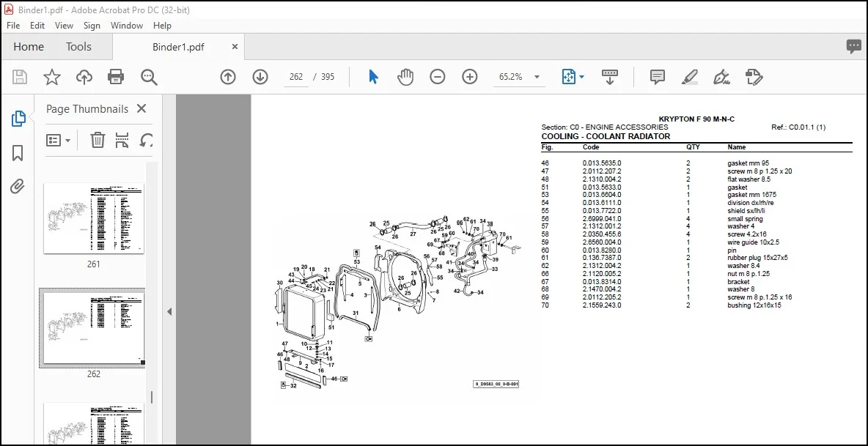Click 'nut m 8 p.1.25' part name
This screenshot has width=868, height=446.
click(749, 274)
